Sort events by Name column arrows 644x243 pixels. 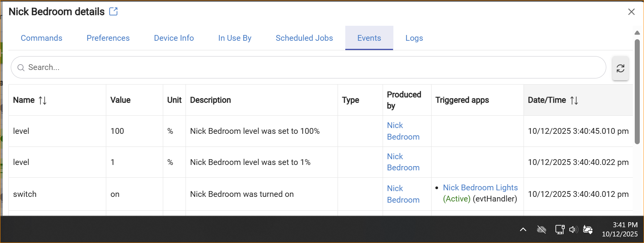43,100
